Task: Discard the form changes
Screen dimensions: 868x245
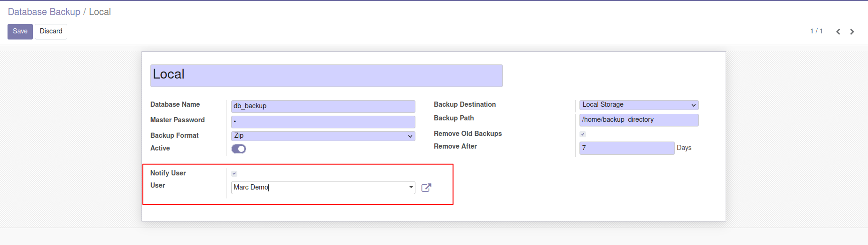Action: [51, 32]
